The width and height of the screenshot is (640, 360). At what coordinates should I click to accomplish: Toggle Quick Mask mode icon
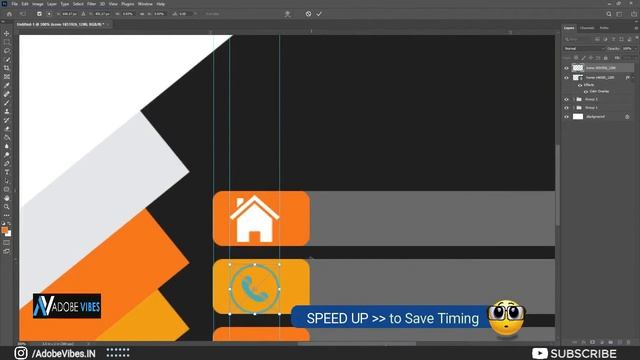click(7, 243)
